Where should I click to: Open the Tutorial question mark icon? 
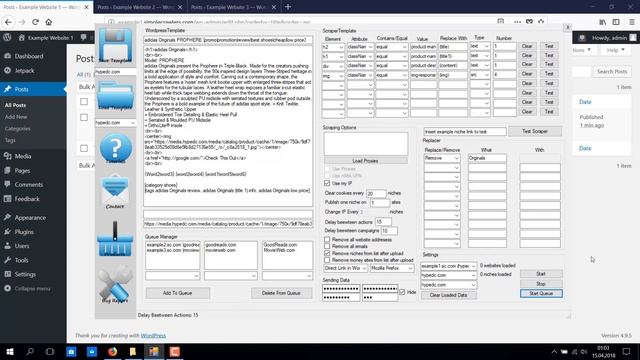[x=116, y=149]
